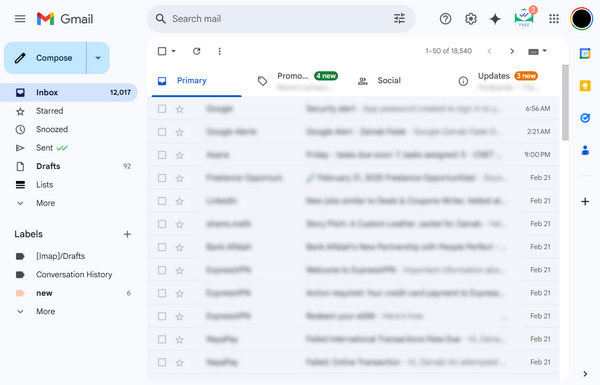Image resolution: width=600 pixels, height=385 pixels.
Task: Open the Compose dropdown arrow
Action: click(98, 58)
